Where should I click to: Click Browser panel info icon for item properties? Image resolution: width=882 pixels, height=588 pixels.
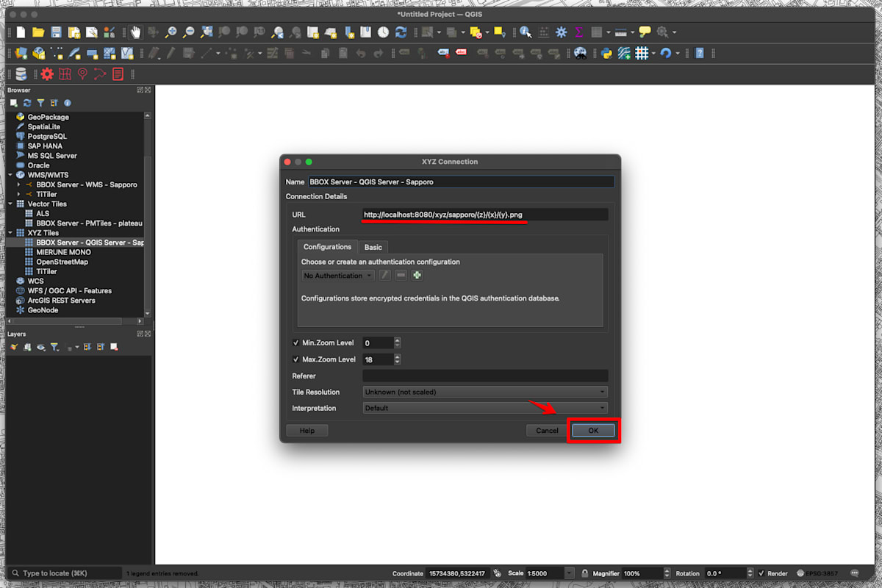(x=68, y=103)
